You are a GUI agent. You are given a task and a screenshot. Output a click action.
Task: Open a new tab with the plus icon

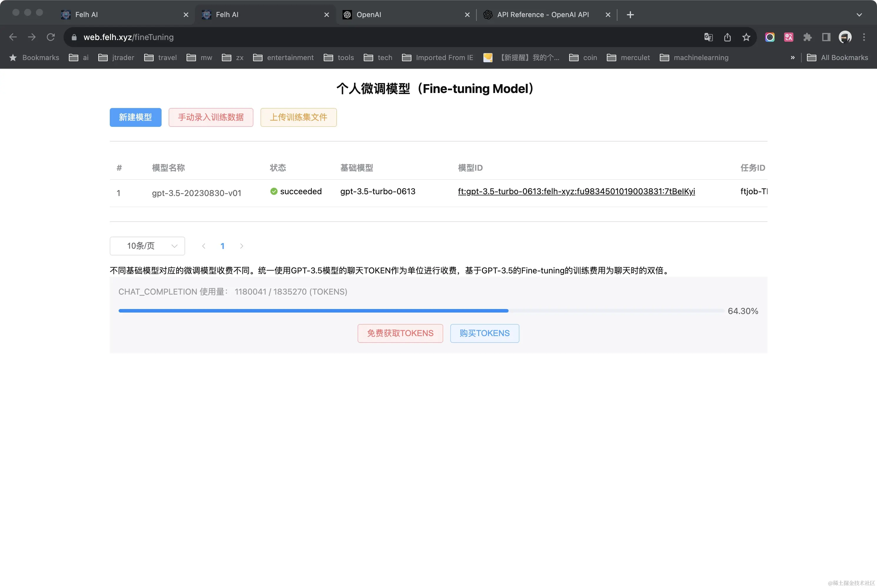click(630, 15)
